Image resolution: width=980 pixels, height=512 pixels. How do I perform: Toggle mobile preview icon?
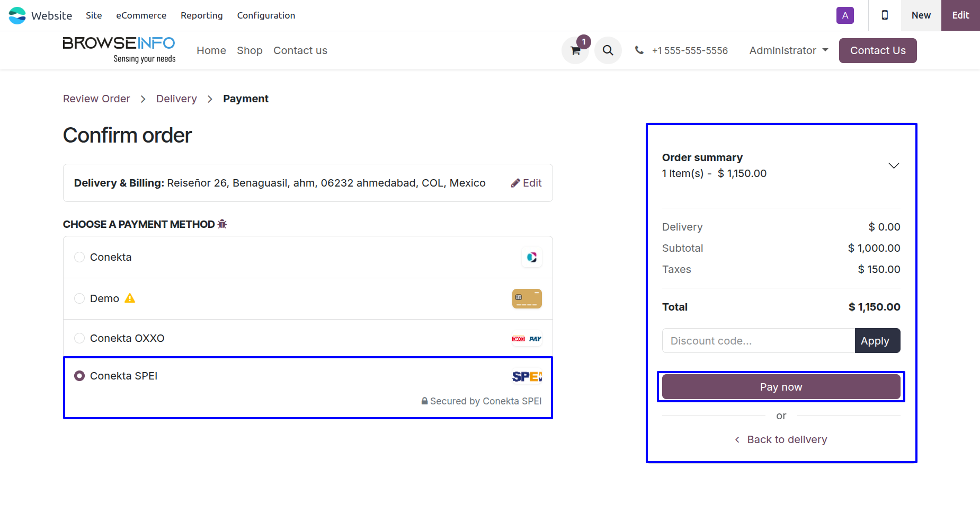pos(885,15)
